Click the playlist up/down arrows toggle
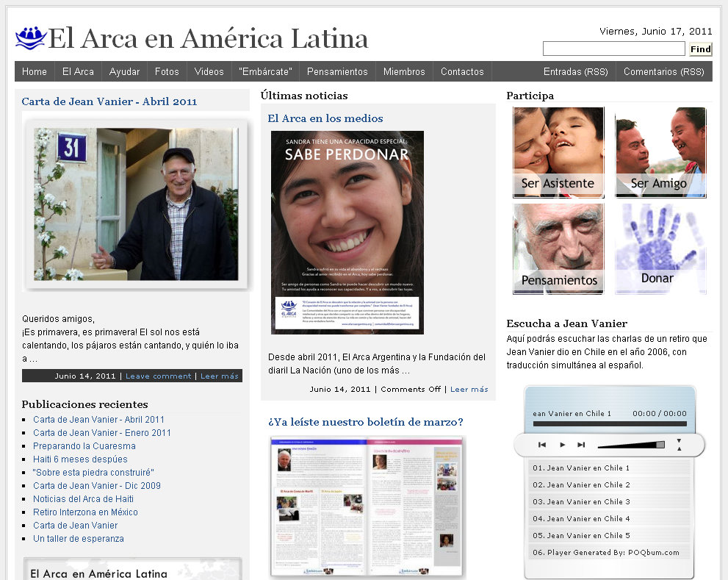This screenshot has height=580, width=728. coord(679,444)
